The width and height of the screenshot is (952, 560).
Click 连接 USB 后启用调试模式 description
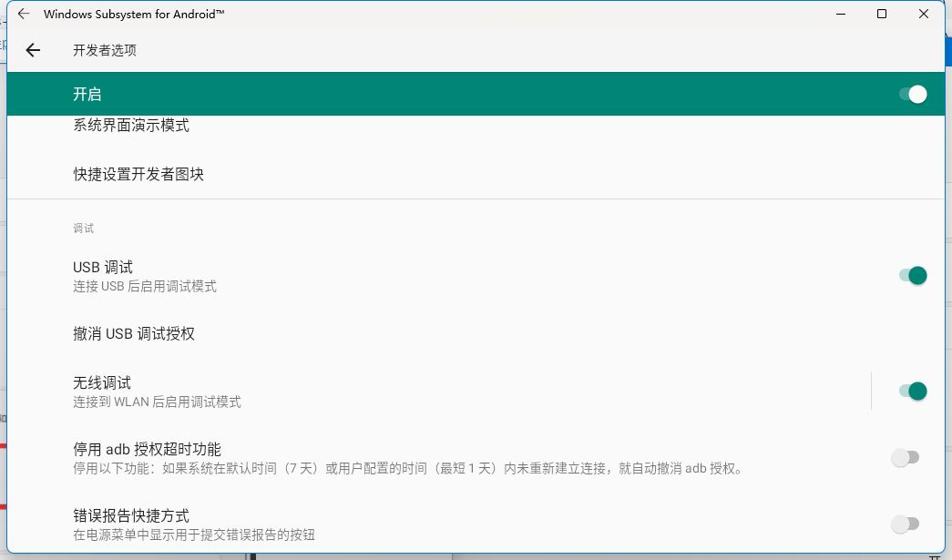pyautogui.click(x=145, y=286)
